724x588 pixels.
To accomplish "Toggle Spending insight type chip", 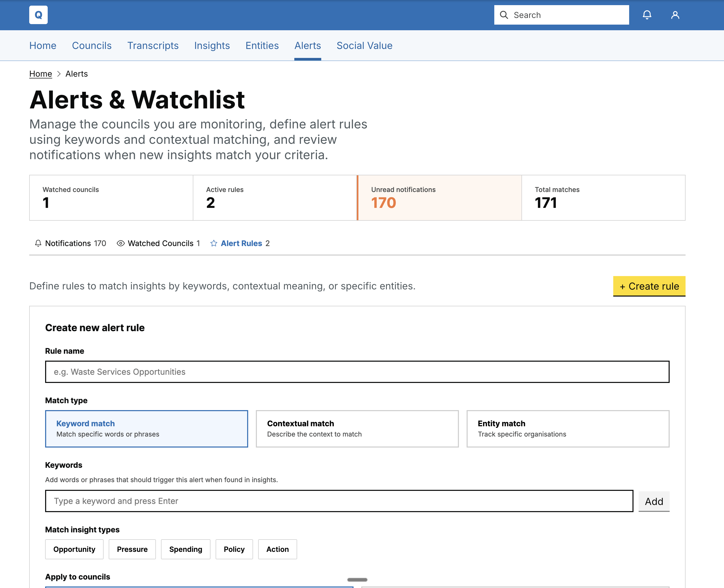I will pyautogui.click(x=185, y=549).
